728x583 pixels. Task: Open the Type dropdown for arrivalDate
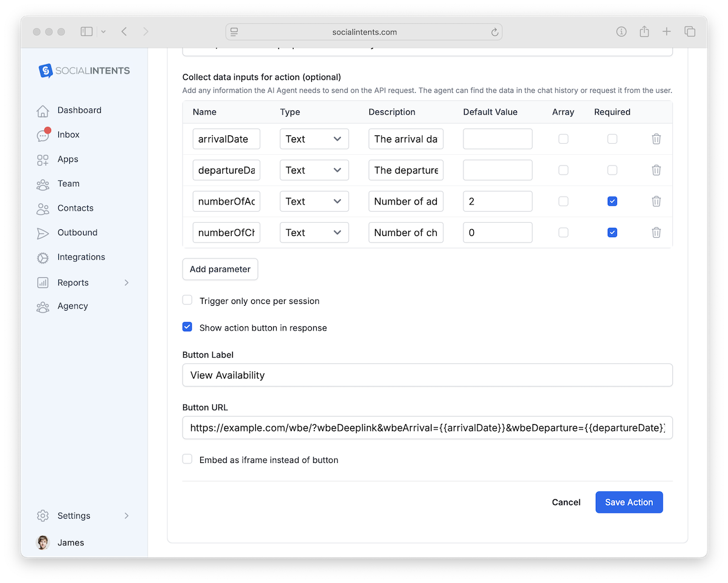[x=314, y=138]
